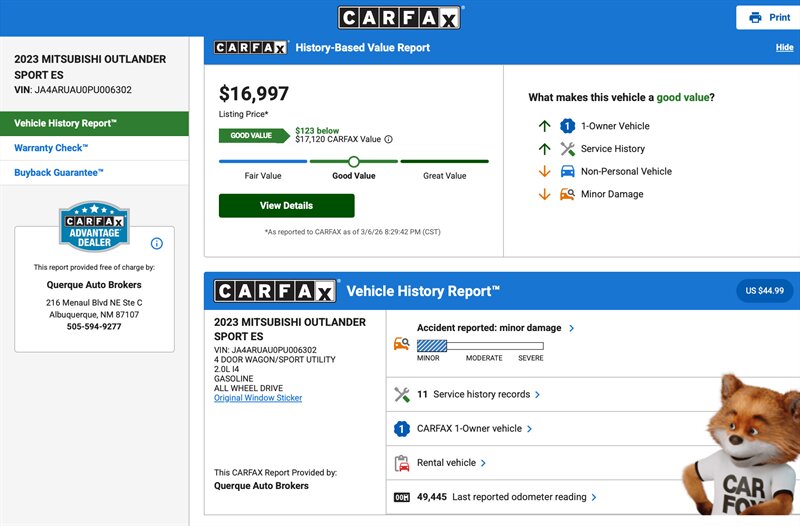Open Warranty Check in sidebar
The image size is (800, 526).
(52, 148)
